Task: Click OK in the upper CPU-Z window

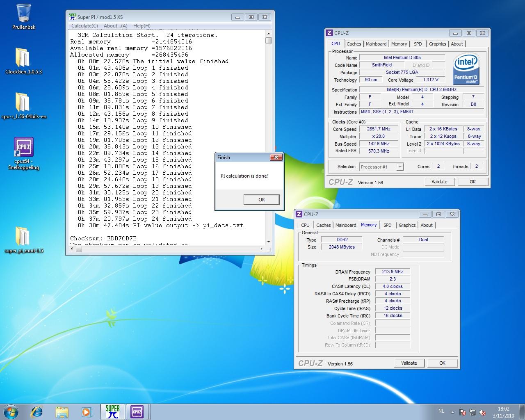Action: [x=472, y=182]
